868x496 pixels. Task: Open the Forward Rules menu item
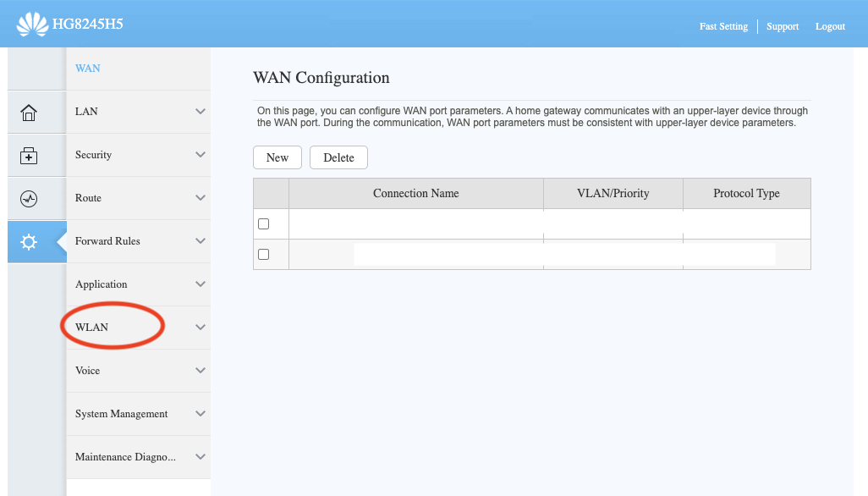click(107, 241)
